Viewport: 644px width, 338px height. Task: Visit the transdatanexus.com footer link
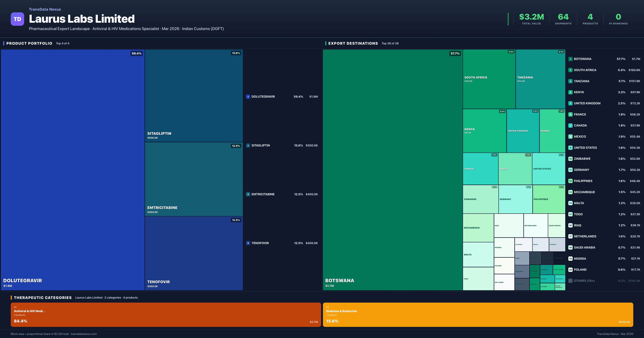tap(83, 334)
